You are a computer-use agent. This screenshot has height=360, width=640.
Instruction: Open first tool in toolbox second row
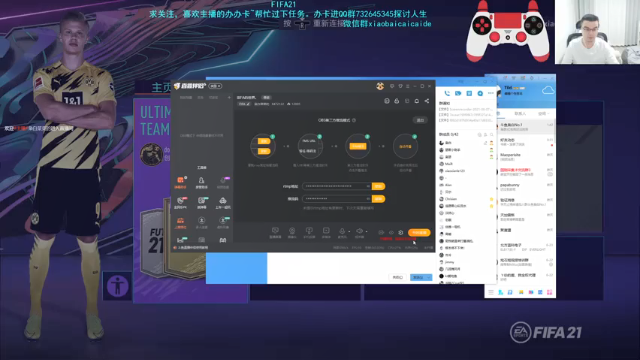[180, 202]
